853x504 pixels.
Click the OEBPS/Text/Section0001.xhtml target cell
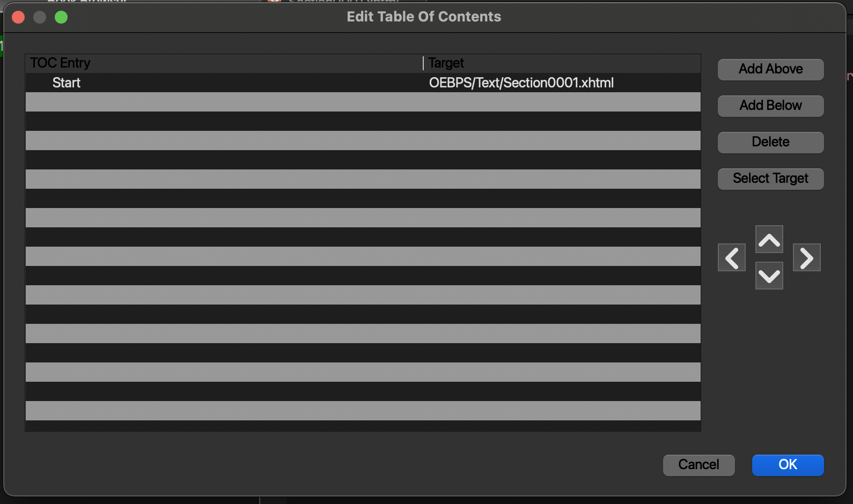coord(521,83)
